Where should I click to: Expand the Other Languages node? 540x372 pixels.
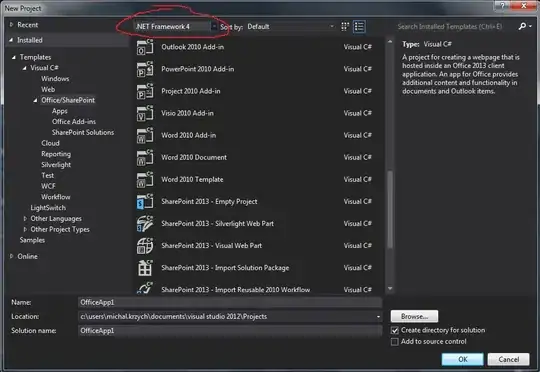25,218
